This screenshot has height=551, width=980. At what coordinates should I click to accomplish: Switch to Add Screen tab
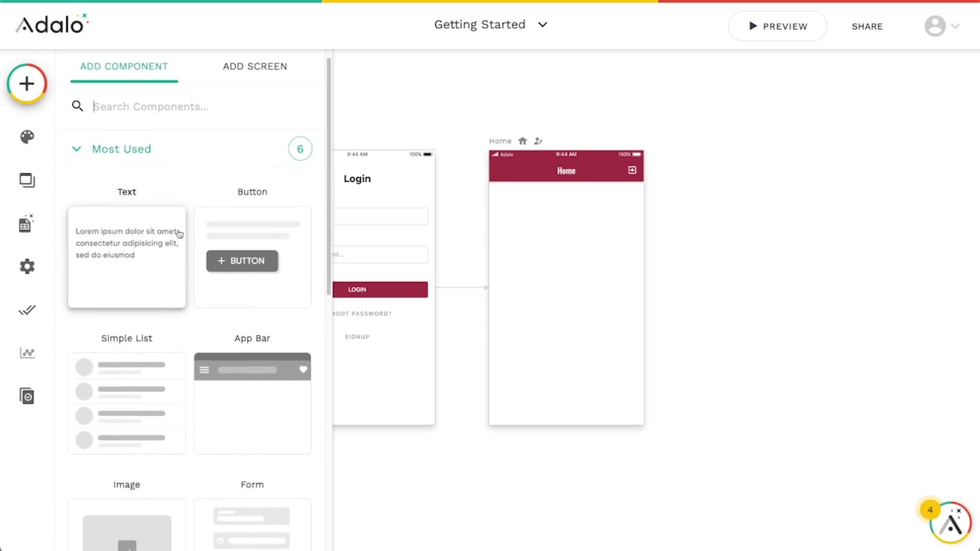pos(255,66)
